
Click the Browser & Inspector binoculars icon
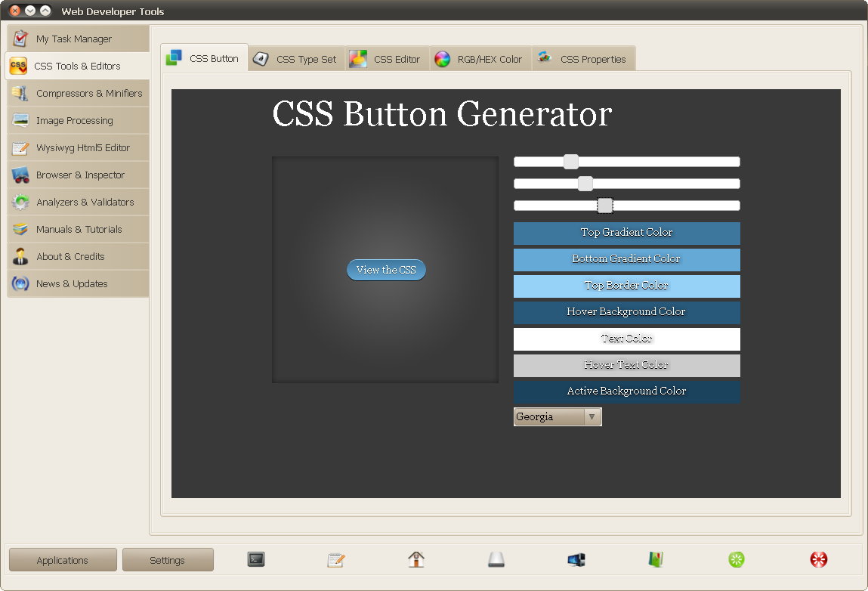[20, 175]
